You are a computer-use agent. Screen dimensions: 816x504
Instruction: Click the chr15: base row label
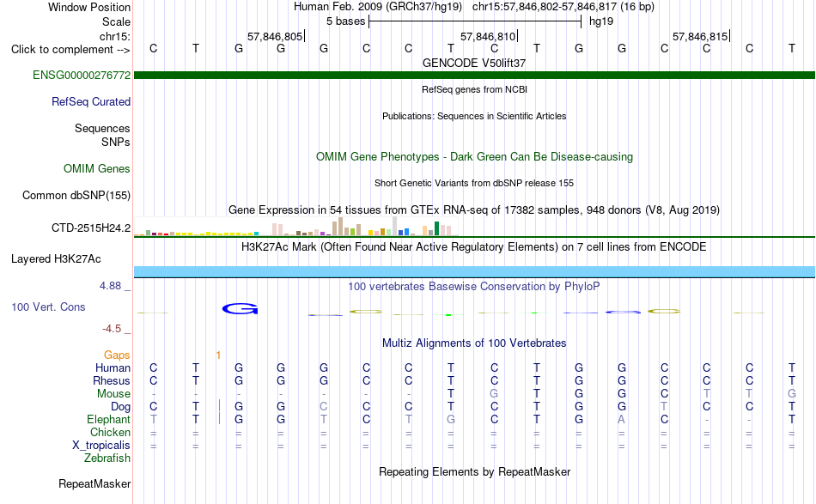pos(115,36)
